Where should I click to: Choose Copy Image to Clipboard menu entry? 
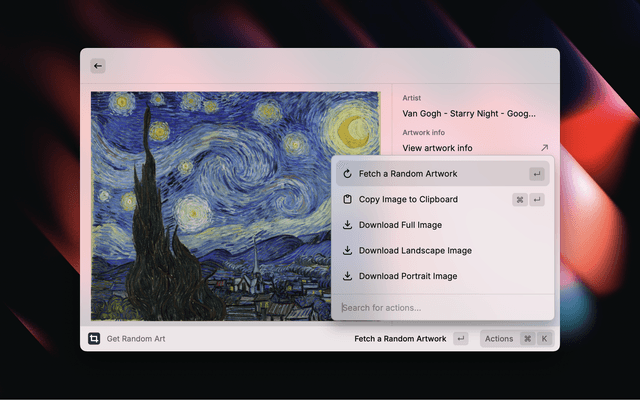point(408,199)
